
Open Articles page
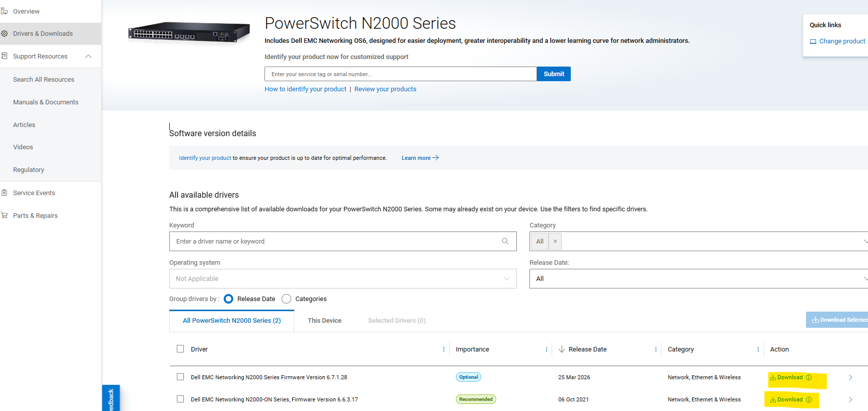pos(24,125)
